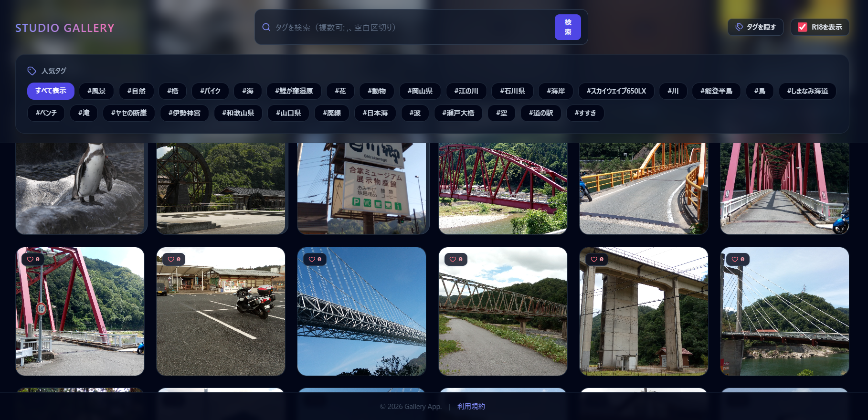868x420 pixels.
Task: Filter by #海 tag
Action: (248, 91)
